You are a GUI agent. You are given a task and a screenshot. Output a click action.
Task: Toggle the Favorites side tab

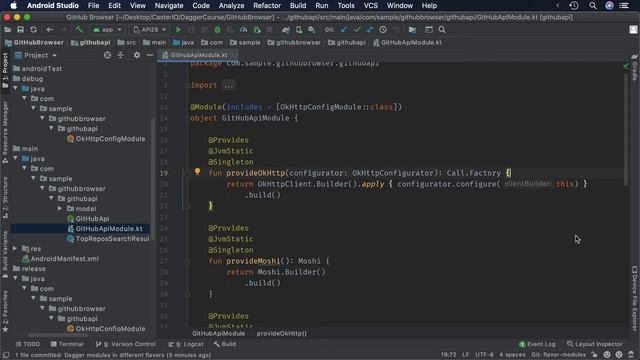pyautogui.click(x=5, y=311)
